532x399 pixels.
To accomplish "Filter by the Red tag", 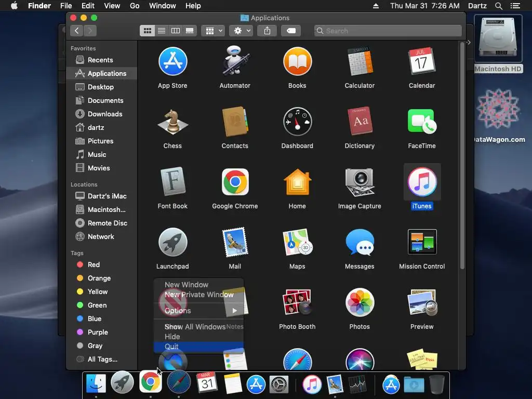I will click(102, 264).
